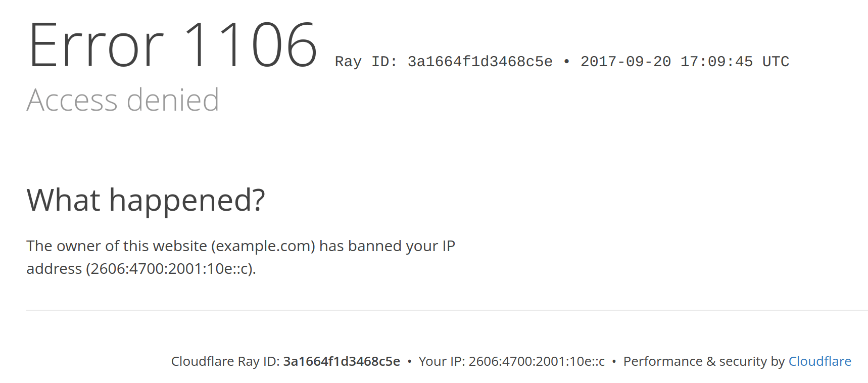This screenshot has width=868, height=383.
Task: Click the IP address value in the footer
Action: click(x=537, y=361)
